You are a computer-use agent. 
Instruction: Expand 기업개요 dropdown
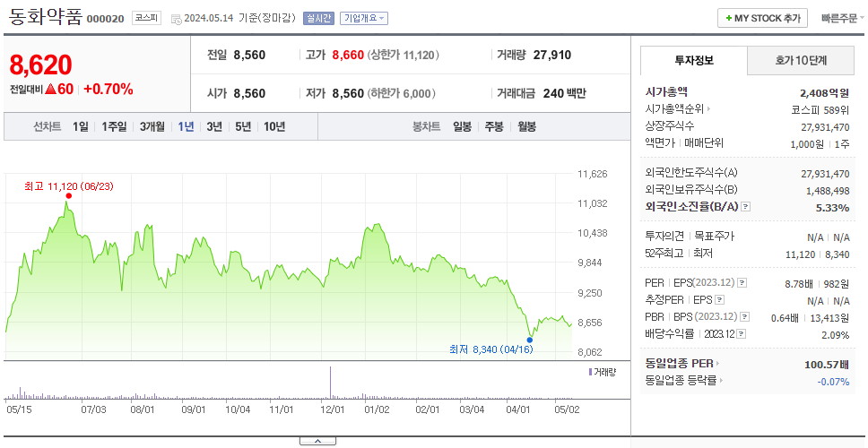[364, 18]
